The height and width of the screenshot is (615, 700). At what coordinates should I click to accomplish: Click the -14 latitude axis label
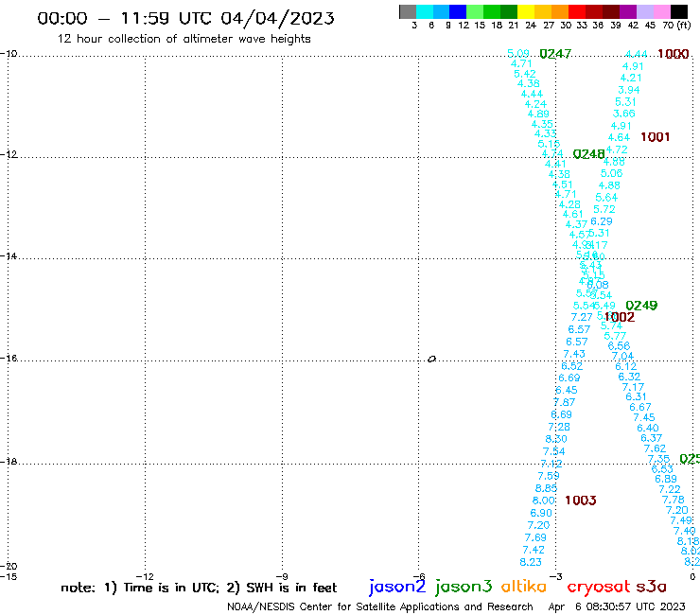click(9, 255)
